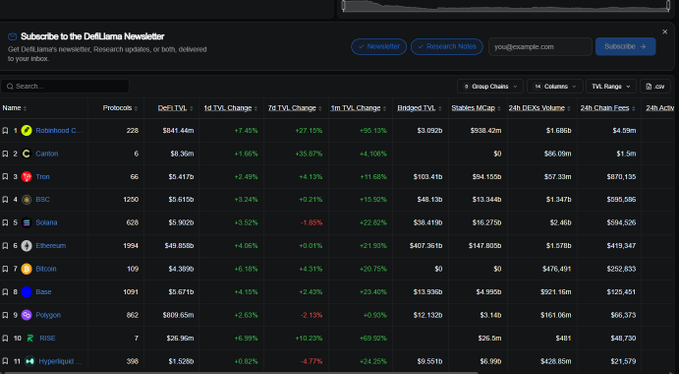Open the RISE chain link
The width and height of the screenshot is (679, 374).
(47, 338)
